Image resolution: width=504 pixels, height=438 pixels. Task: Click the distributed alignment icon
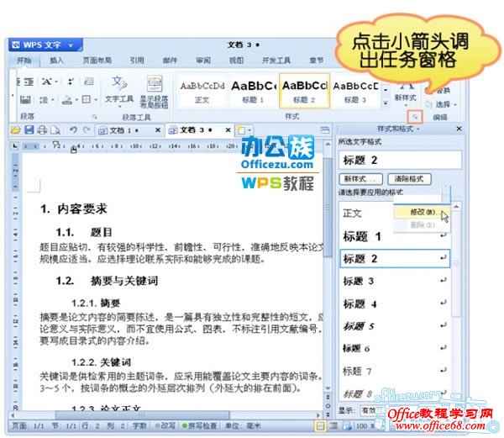[x=25, y=100]
